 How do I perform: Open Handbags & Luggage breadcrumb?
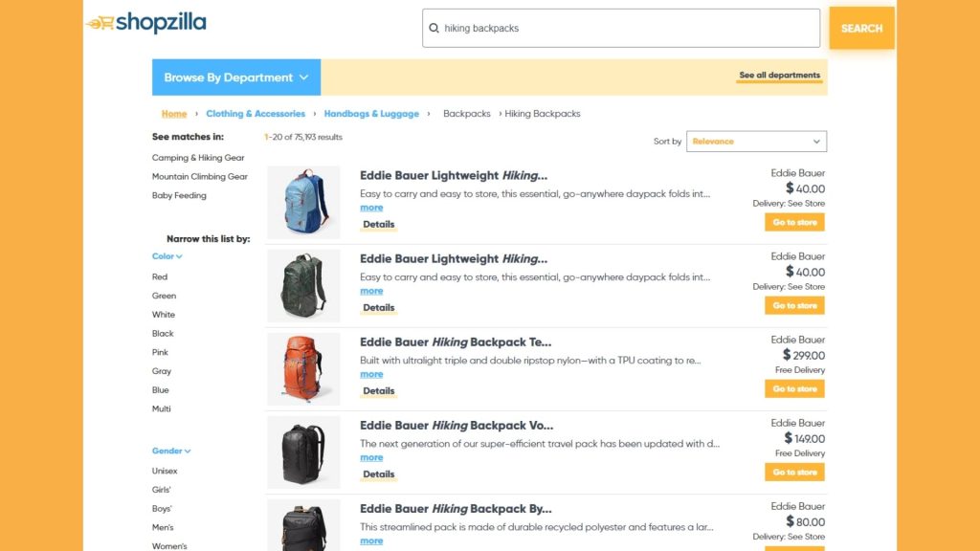[371, 114]
